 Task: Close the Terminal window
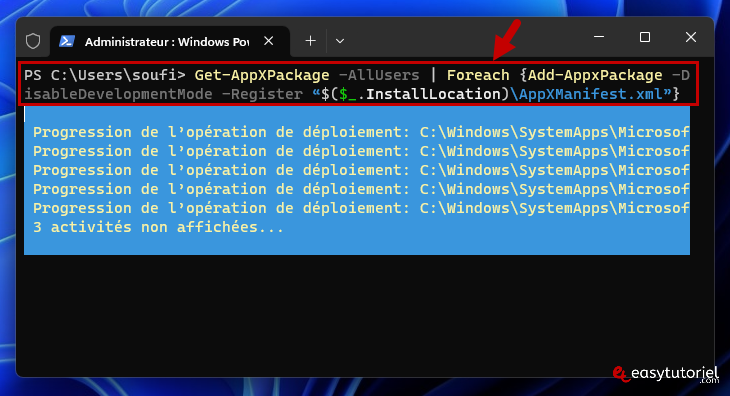click(691, 37)
